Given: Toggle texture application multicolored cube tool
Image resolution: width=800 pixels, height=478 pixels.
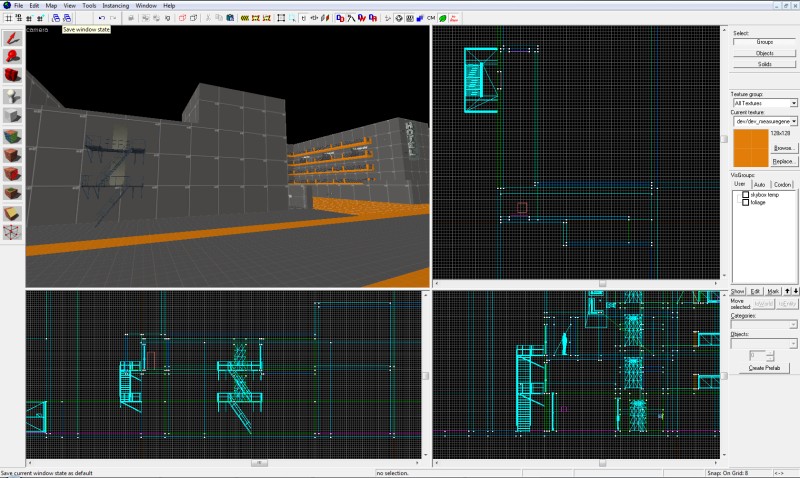Looking at the screenshot, I should coord(12,136).
